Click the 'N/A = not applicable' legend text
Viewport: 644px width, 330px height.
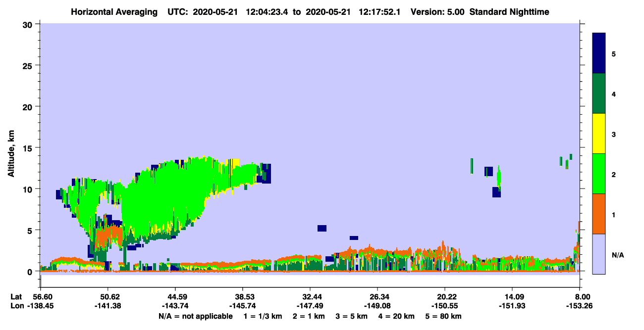pyautogui.click(x=196, y=316)
